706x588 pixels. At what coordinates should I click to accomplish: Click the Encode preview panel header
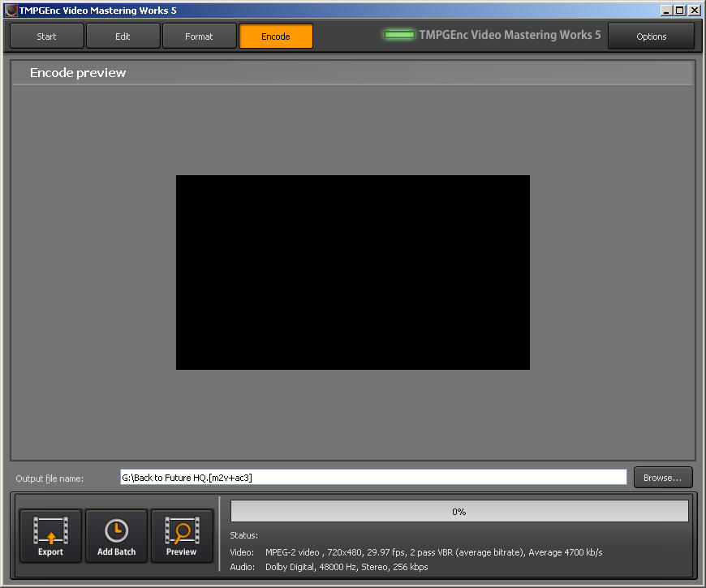(x=353, y=73)
